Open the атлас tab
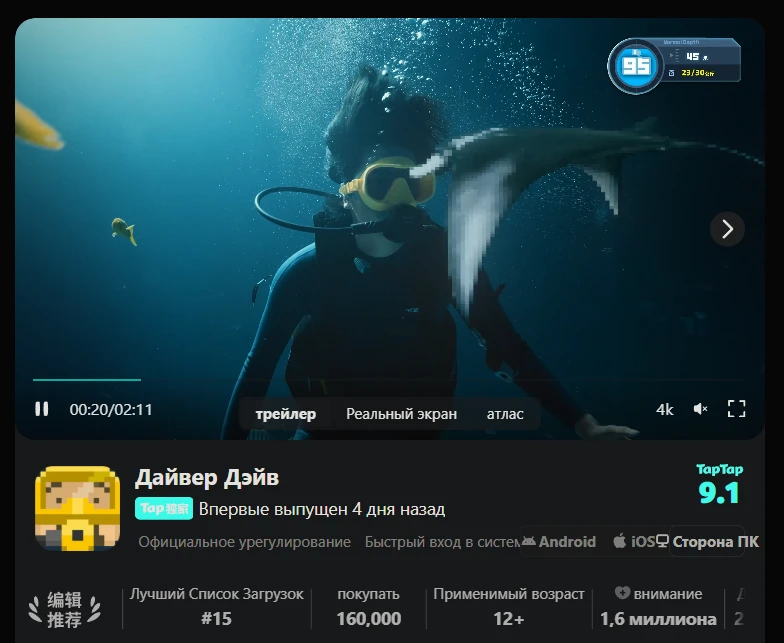The height and width of the screenshot is (643, 784). tap(505, 414)
